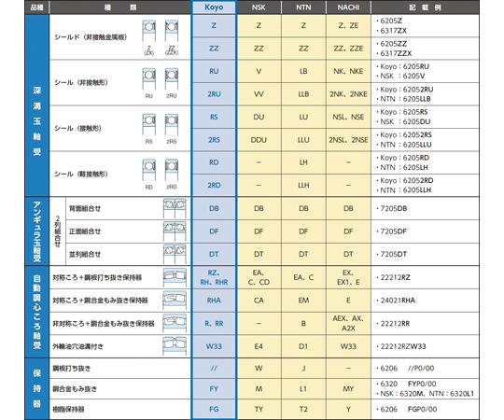Select the 種類 column header

120,7
